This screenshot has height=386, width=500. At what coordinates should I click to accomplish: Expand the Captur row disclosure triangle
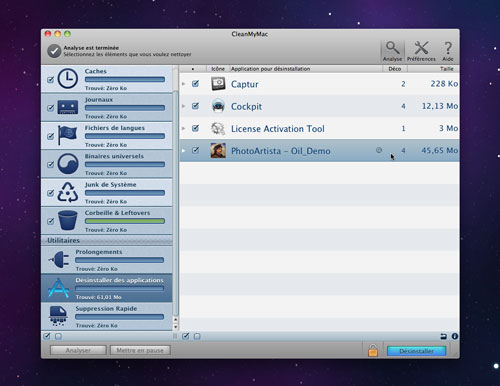[x=183, y=84]
